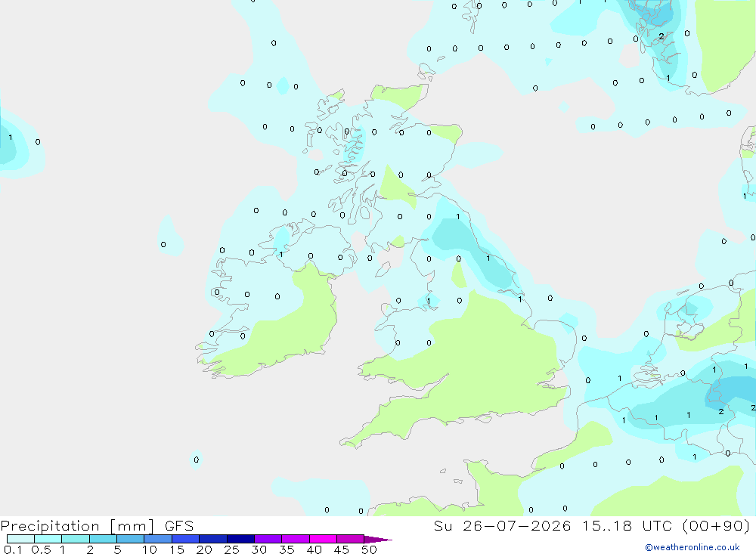Click the 'Precipitation [mm]' title text

click(x=78, y=526)
